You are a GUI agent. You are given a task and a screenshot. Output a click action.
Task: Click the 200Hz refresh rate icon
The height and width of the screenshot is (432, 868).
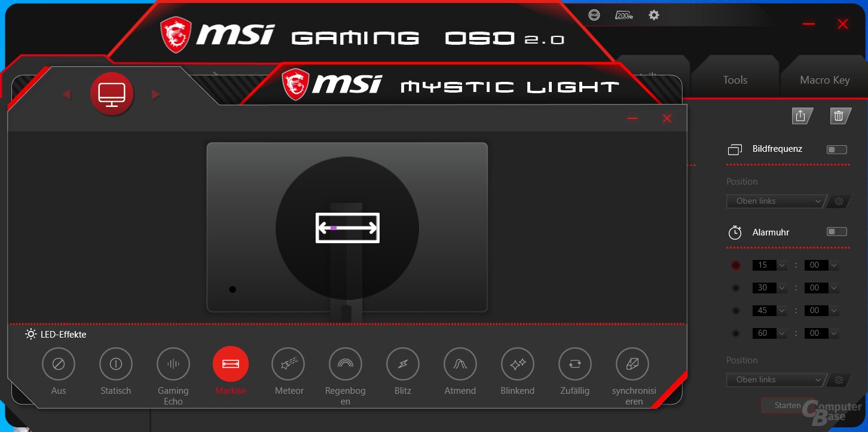pyautogui.click(x=624, y=16)
